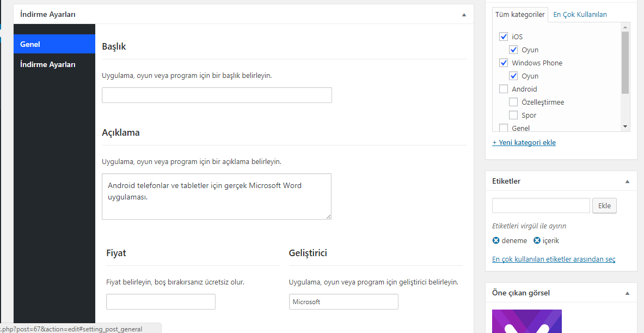
Task: Collapse the Etiketler panel
Action: coord(627,181)
